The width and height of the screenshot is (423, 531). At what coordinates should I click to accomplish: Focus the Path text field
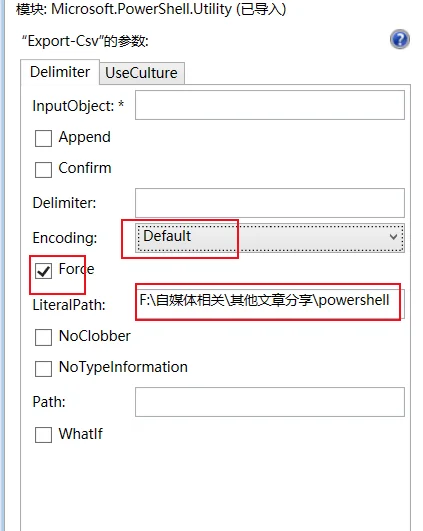coord(270,402)
